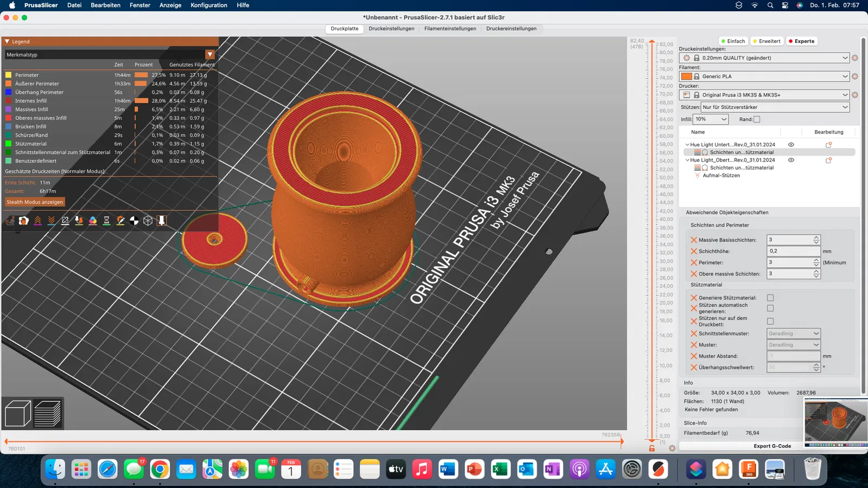Image resolution: width=868 pixels, height=488 pixels.
Task: Toggle the hourglass pause print icon
Action: pyautogui.click(x=106, y=221)
